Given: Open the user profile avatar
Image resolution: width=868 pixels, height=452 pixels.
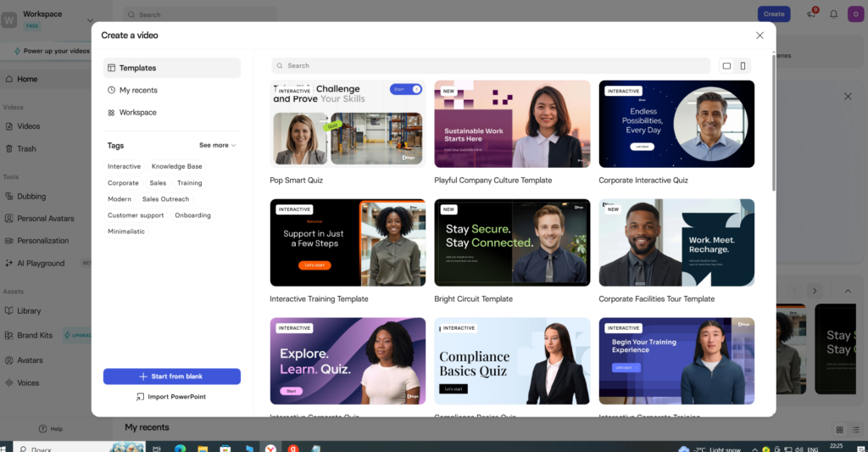Looking at the screenshot, I should point(855,14).
